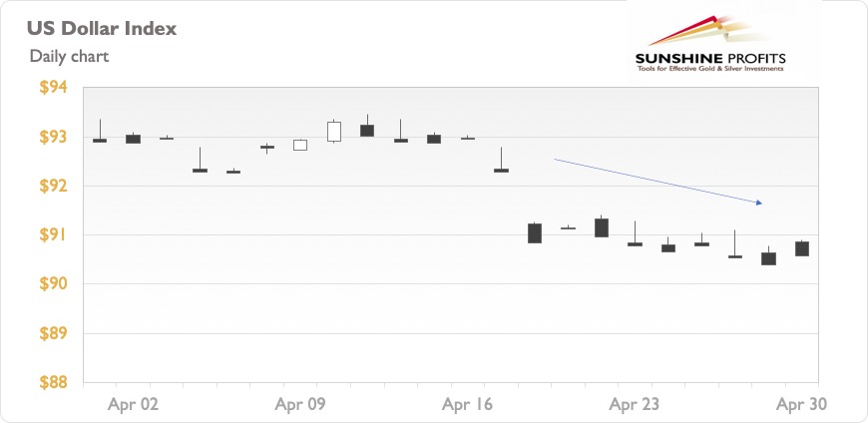
Task: Click the lowest dark candle before Apr 30
Action: coord(768,255)
